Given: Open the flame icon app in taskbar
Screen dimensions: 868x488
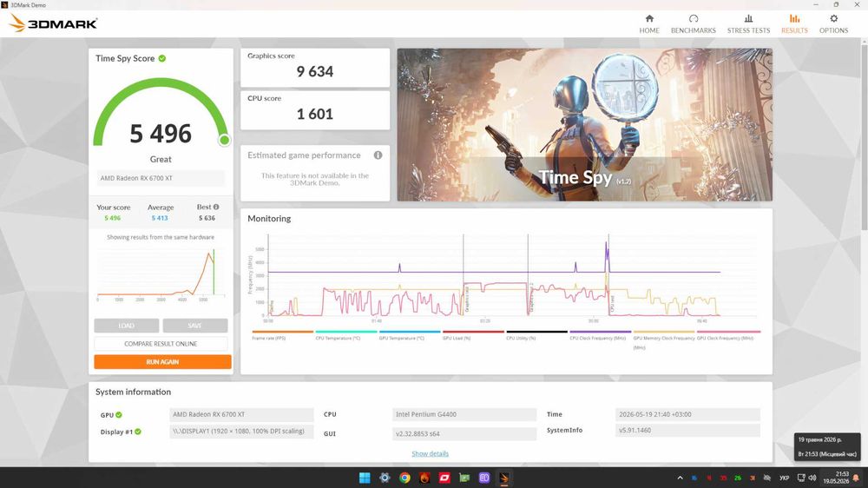Looking at the screenshot, I should click(424, 478).
